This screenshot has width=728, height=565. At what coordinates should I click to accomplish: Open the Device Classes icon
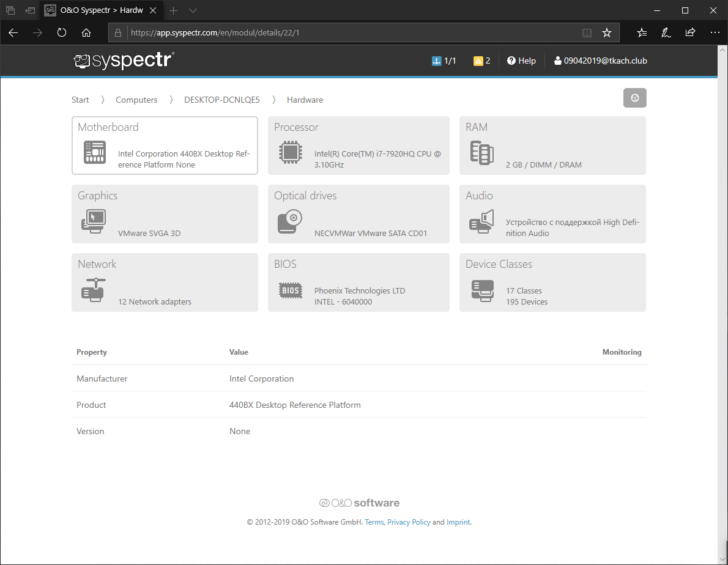pos(483,291)
